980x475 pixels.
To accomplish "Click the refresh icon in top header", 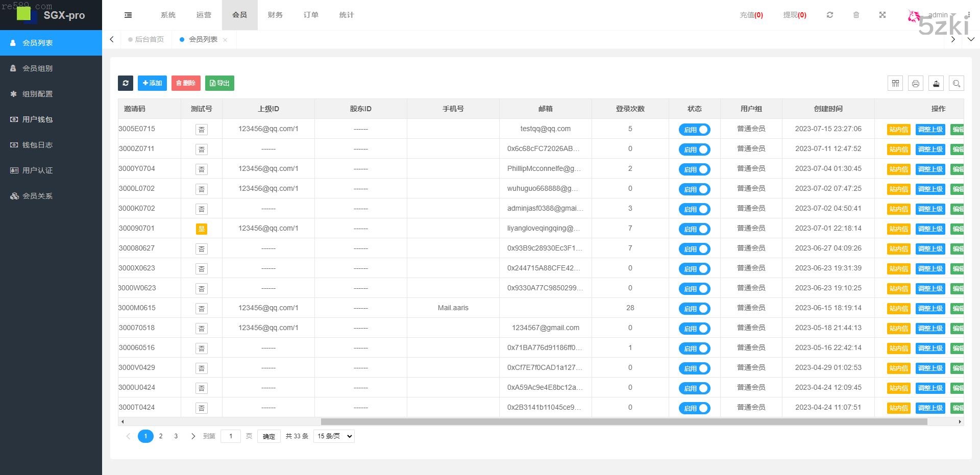I will coord(830,15).
